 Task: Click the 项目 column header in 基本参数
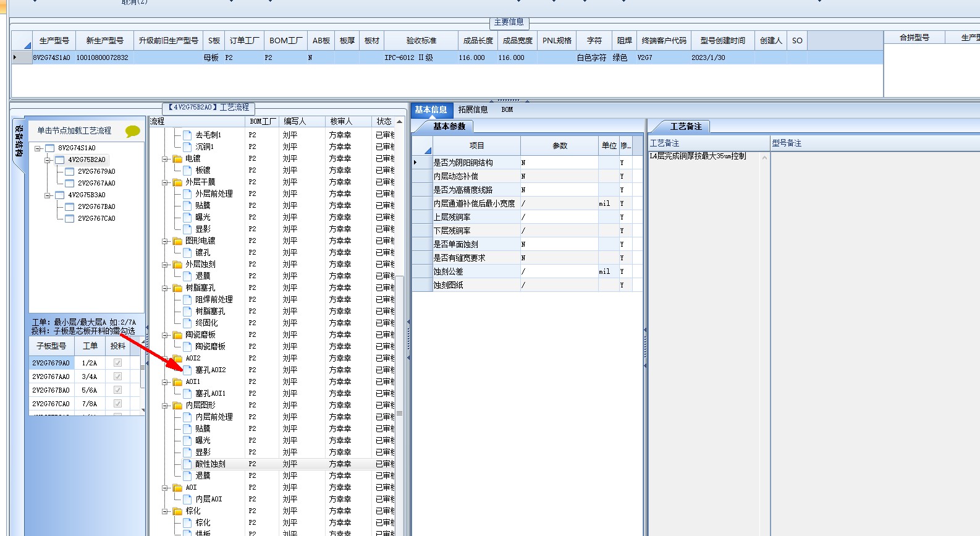(x=477, y=146)
